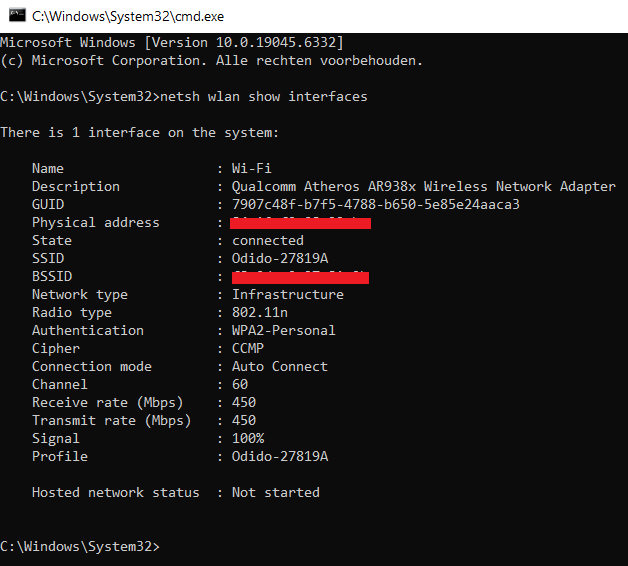The image size is (628, 566).
Task: Click the "connected" state value
Action: 268,241
